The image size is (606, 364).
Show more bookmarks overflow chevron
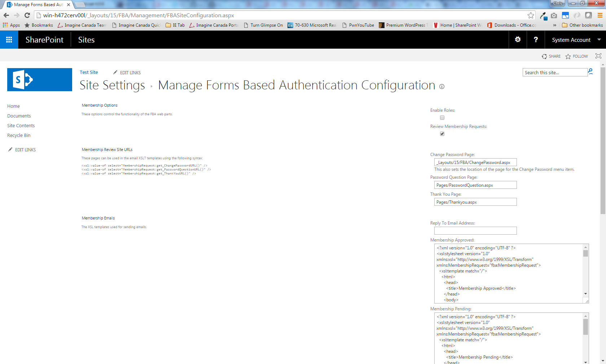tap(554, 25)
